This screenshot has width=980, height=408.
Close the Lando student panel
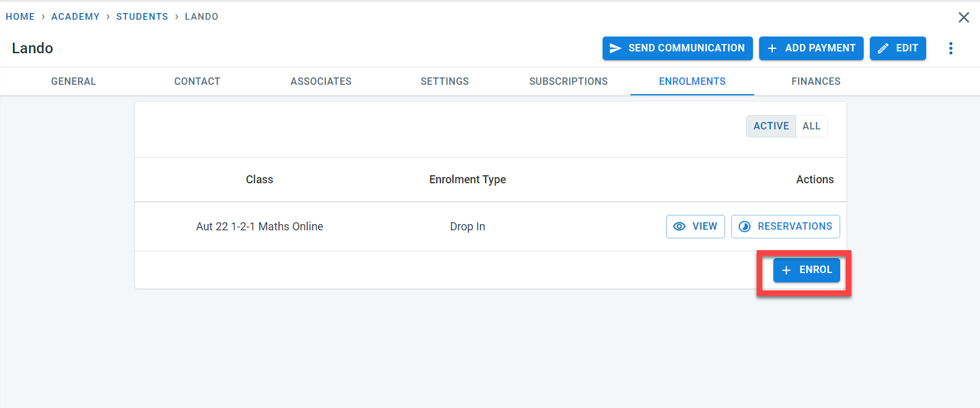pos(963,17)
